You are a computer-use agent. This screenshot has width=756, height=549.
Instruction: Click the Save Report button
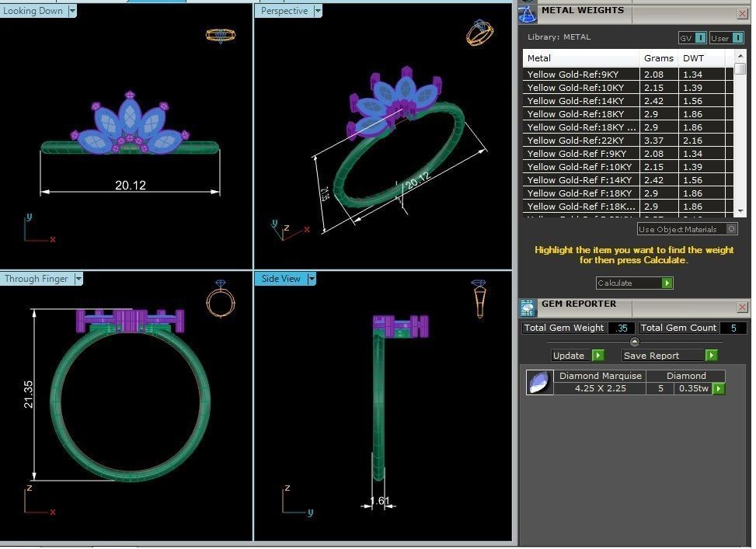(669, 356)
